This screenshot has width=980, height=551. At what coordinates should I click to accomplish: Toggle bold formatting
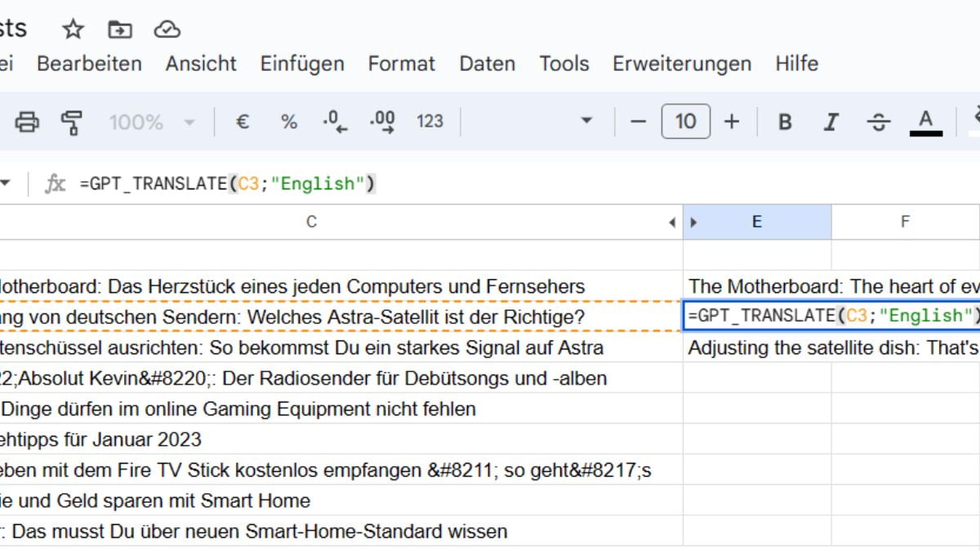click(784, 121)
